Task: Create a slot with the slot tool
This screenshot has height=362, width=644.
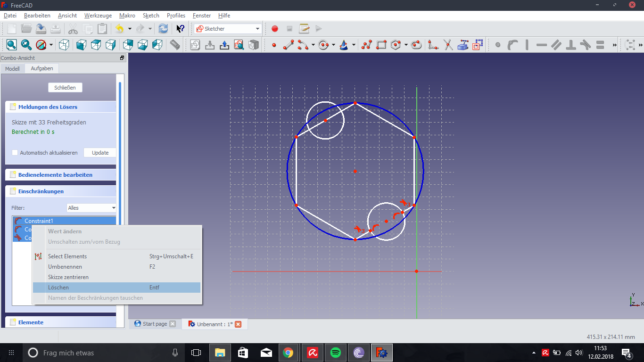Action: point(416,45)
